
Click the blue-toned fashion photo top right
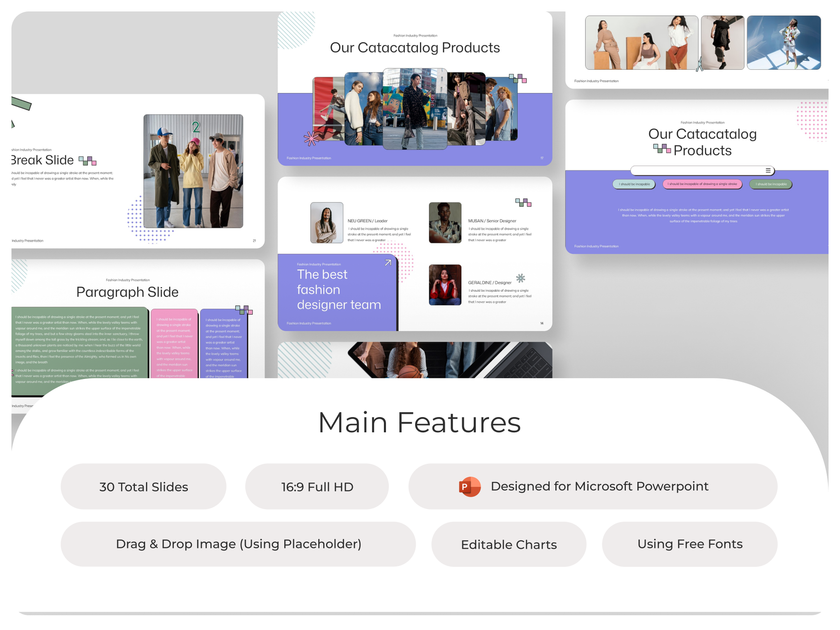click(784, 42)
